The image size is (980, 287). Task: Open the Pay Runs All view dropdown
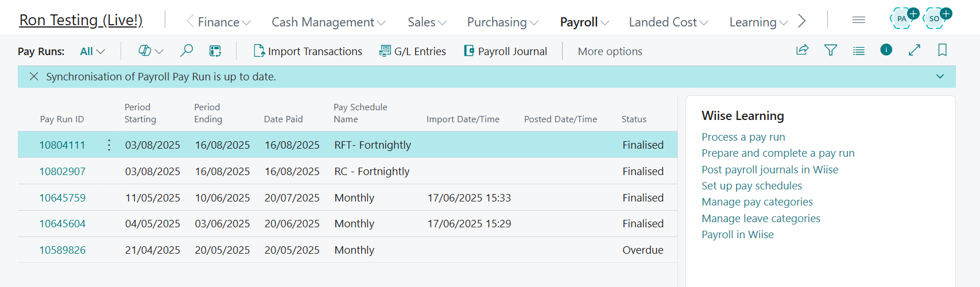click(x=92, y=51)
